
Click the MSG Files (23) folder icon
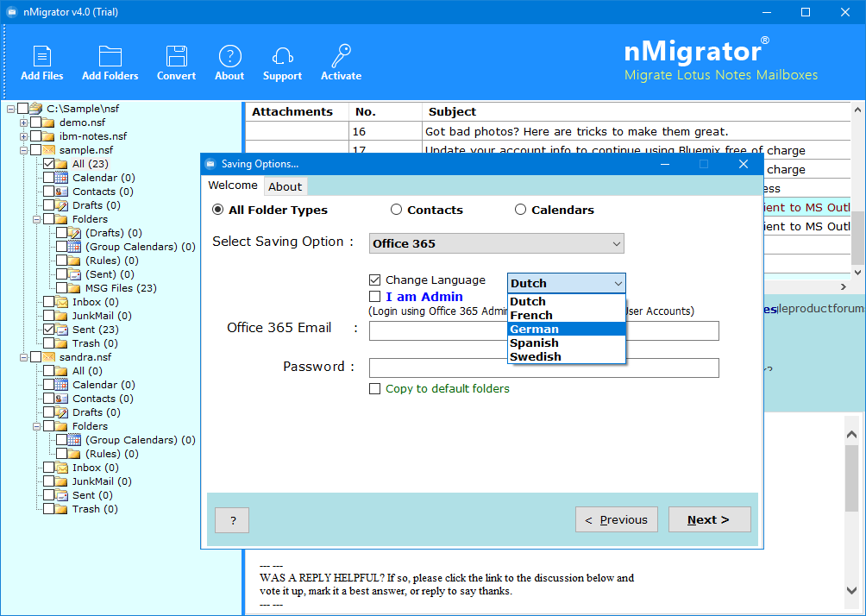coord(74,288)
